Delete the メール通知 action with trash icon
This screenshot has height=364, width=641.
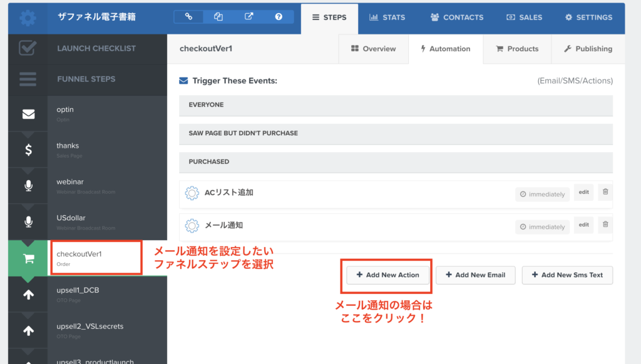tap(605, 225)
